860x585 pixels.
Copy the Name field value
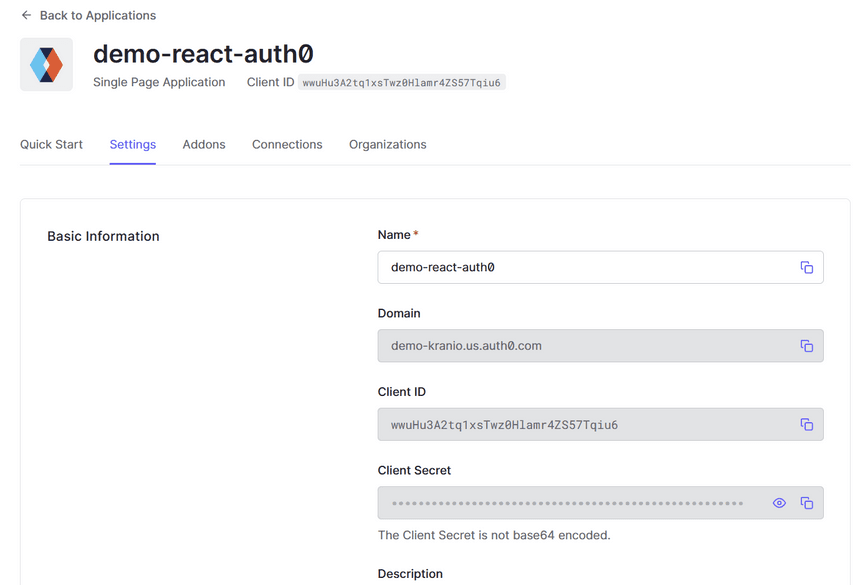pos(806,267)
